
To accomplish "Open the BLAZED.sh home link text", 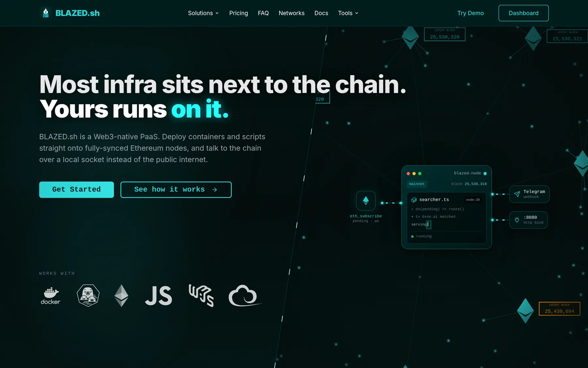I will point(77,13).
